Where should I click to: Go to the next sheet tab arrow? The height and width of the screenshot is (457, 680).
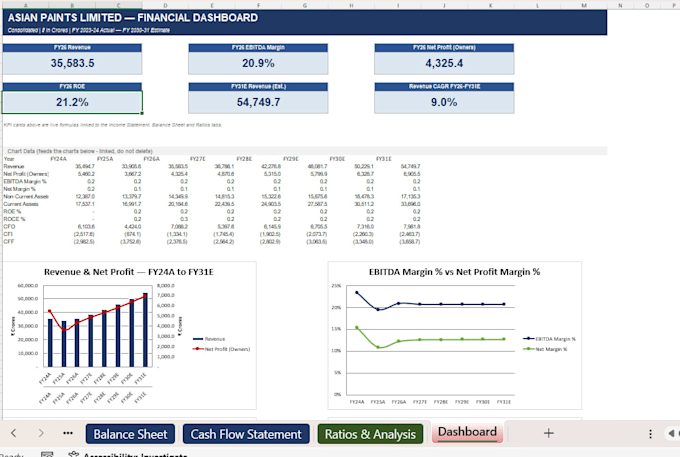(x=41, y=433)
